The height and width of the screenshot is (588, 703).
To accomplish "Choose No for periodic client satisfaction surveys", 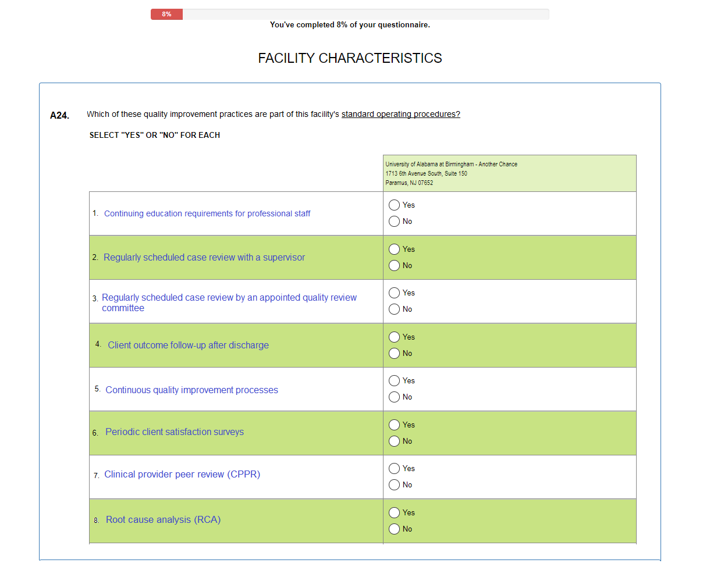I will pos(394,441).
